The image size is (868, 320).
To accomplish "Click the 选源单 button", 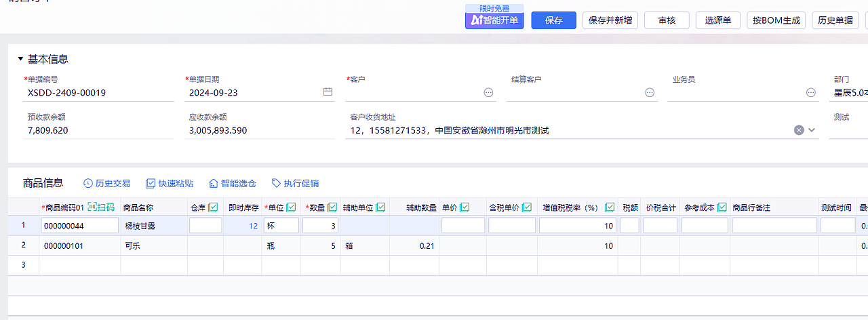I will 718,20.
